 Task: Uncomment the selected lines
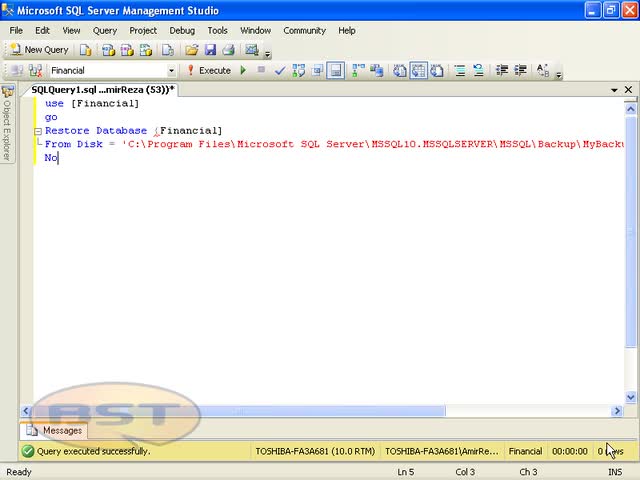pos(478,71)
